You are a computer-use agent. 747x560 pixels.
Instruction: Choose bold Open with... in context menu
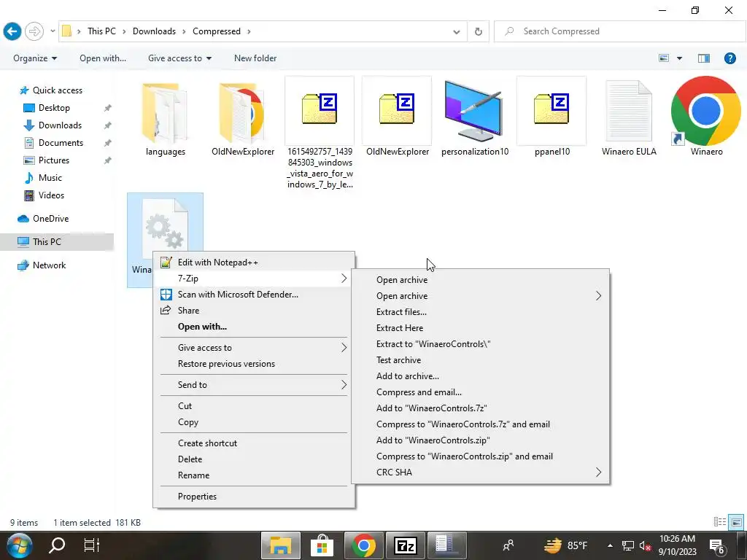[254, 327]
